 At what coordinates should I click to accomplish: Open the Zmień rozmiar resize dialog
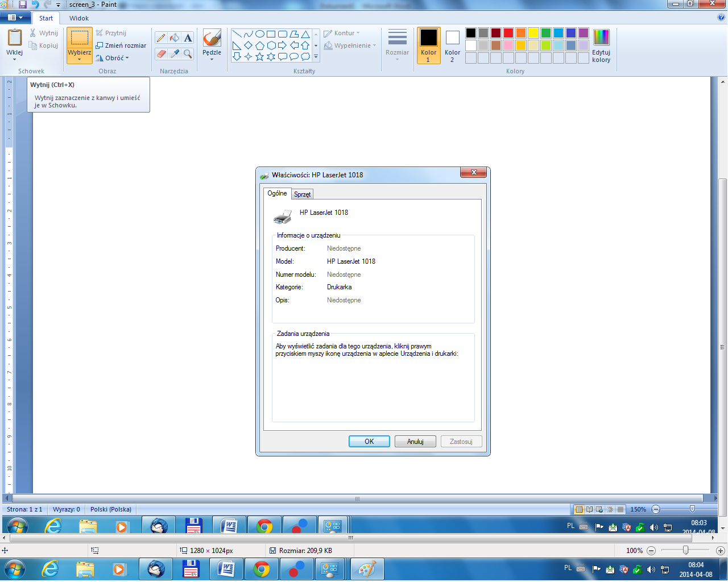pyautogui.click(x=121, y=45)
